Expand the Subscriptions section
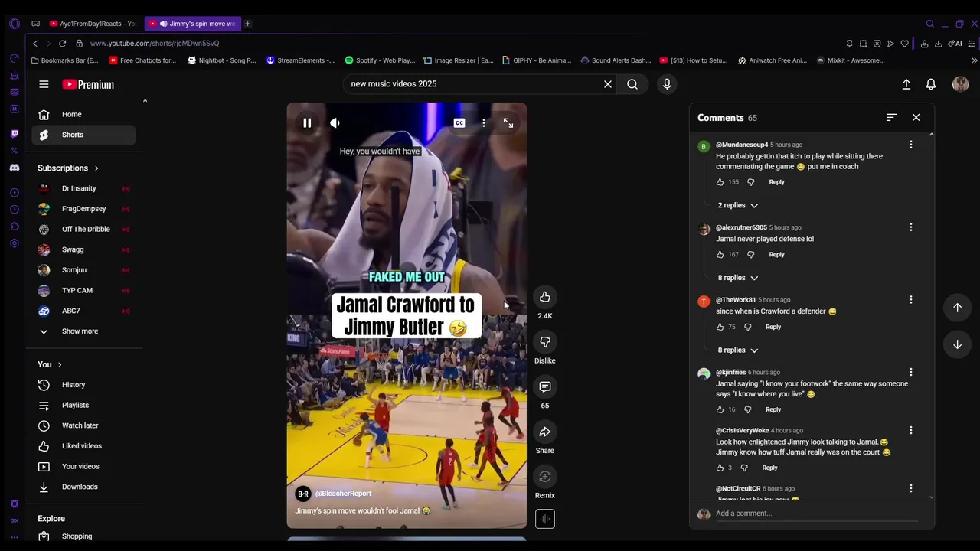Screen dimensions: 980x551 click(x=68, y=168)
